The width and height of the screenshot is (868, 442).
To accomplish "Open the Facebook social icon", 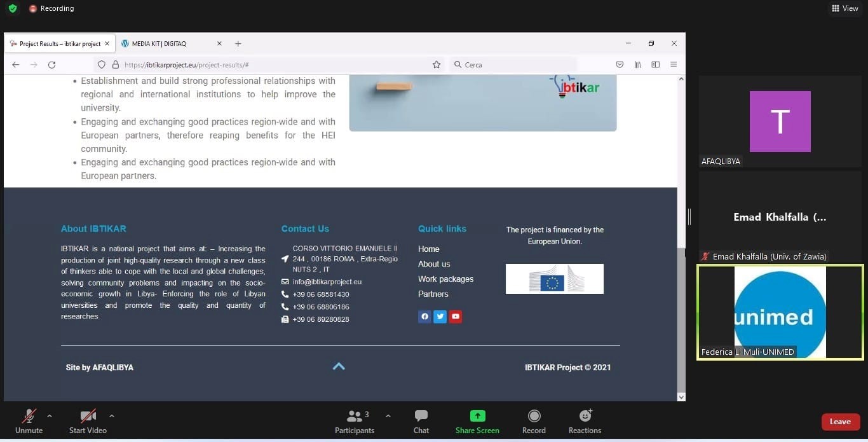I will tap(424, 317).
